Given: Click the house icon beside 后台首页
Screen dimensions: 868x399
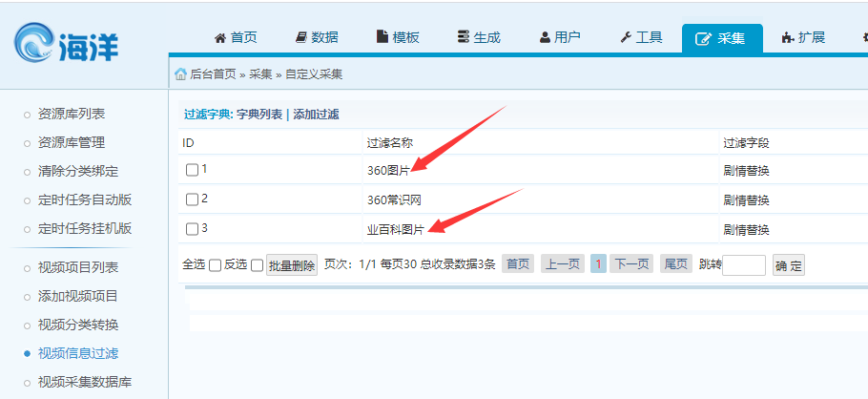Looking at the screenshot, I should [180, 73].
